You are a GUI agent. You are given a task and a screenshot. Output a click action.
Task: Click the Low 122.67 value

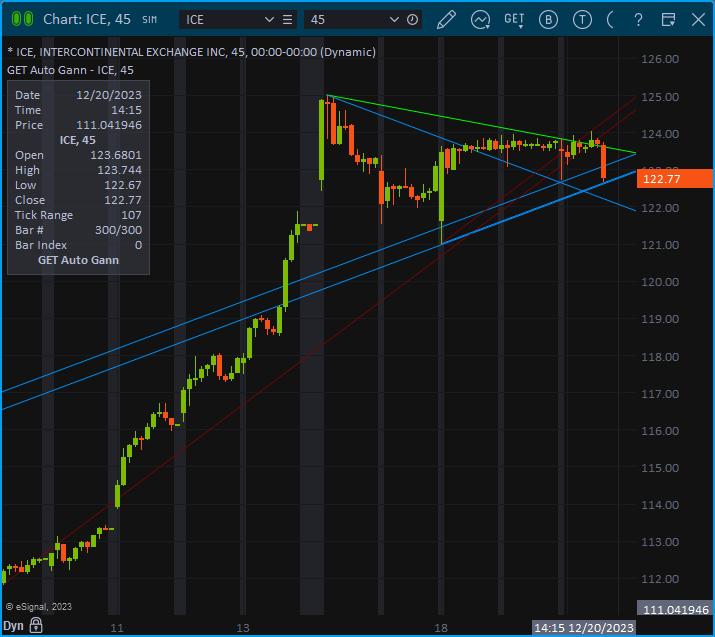pos(123,185)
